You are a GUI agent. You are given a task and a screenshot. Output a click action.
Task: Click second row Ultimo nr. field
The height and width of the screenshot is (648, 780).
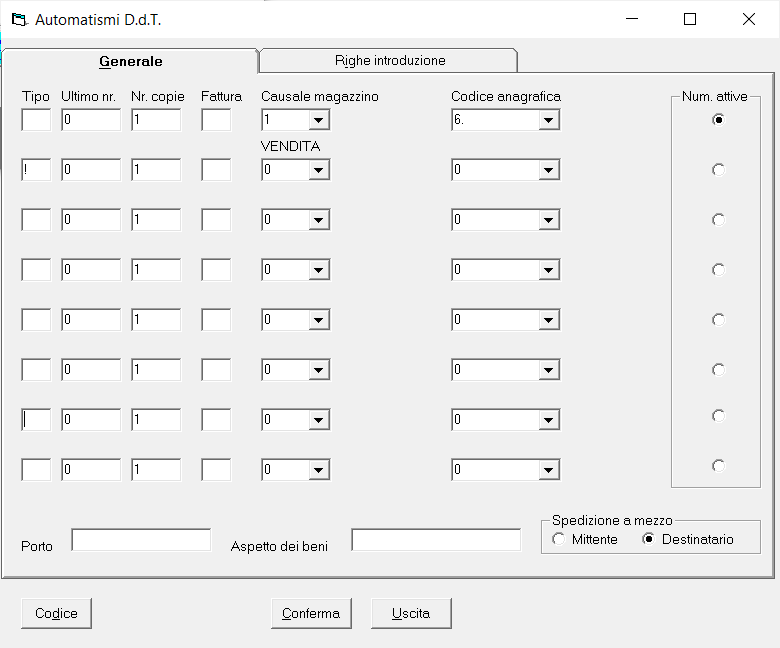[x=91, y=170]
